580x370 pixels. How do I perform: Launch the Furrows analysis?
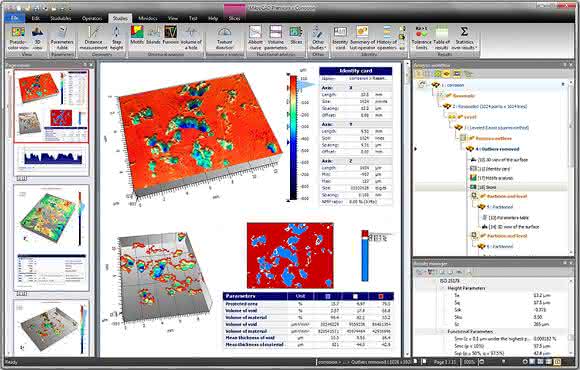pos(171,35)
